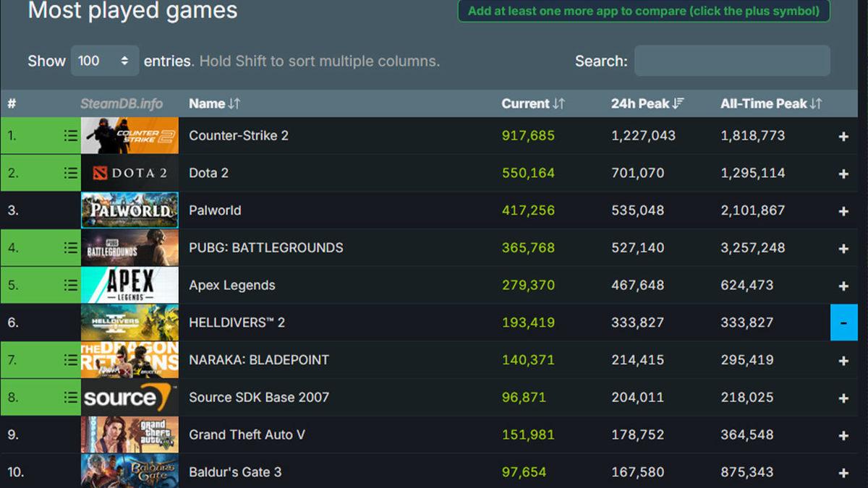This screenshot has height=488, width=868.
Task: Click the Palworld cover thumbnail
Action: point(129,210)
